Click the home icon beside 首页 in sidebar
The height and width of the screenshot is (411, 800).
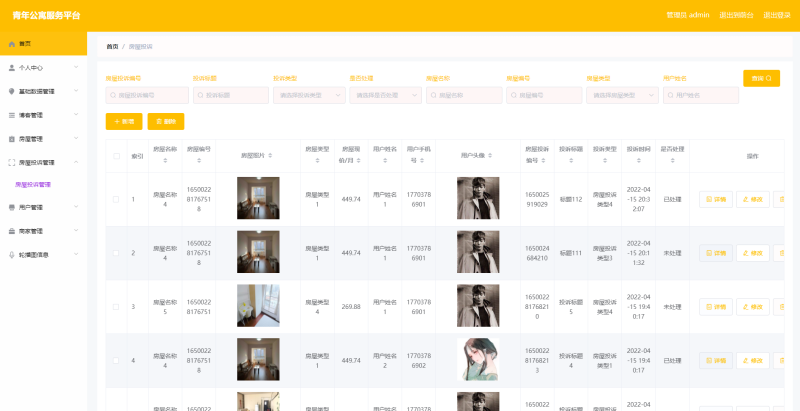point(11,44)
